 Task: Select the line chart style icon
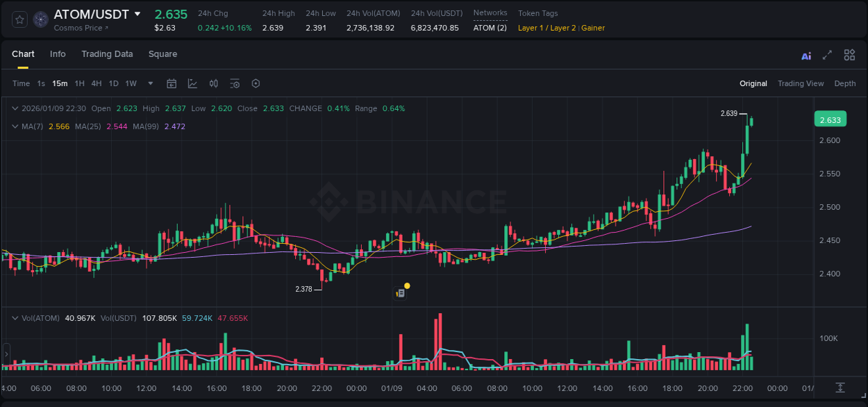[x=192, y=83]
